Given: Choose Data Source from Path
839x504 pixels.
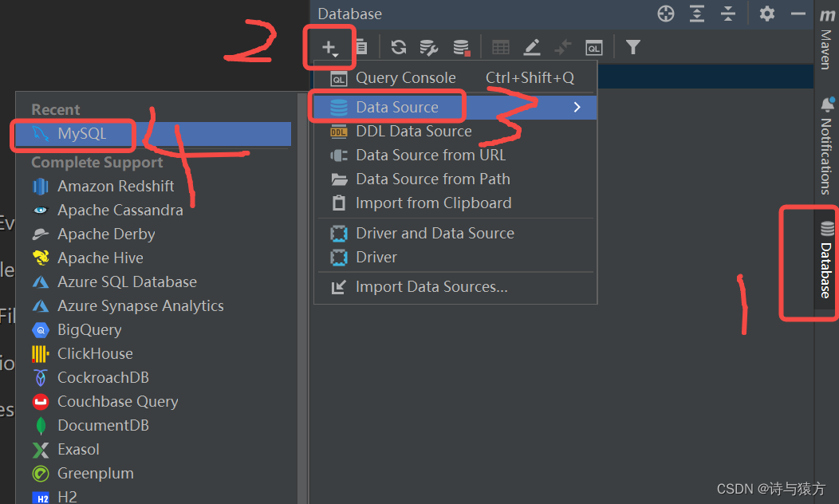Looking at the screenshot, I should [x=455, y=179].
